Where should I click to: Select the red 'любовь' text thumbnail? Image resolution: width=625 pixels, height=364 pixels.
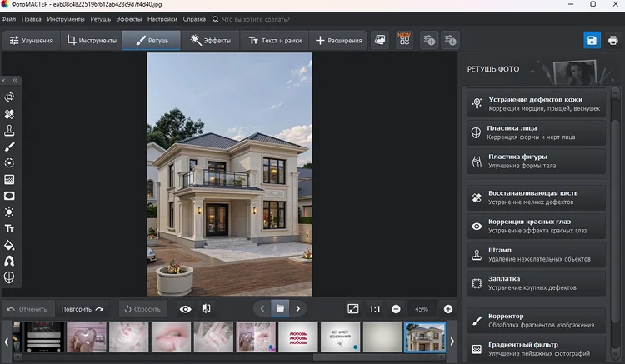[298, 337]
